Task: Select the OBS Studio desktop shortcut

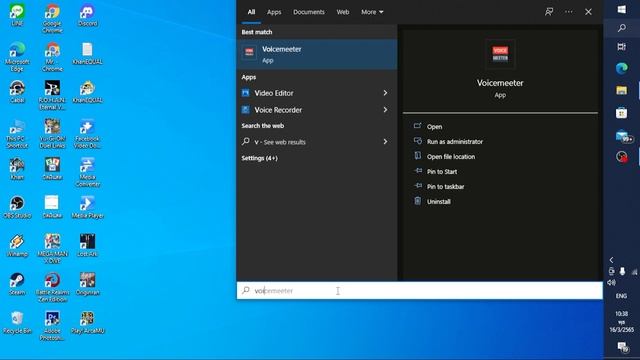Action: [17, 207]
